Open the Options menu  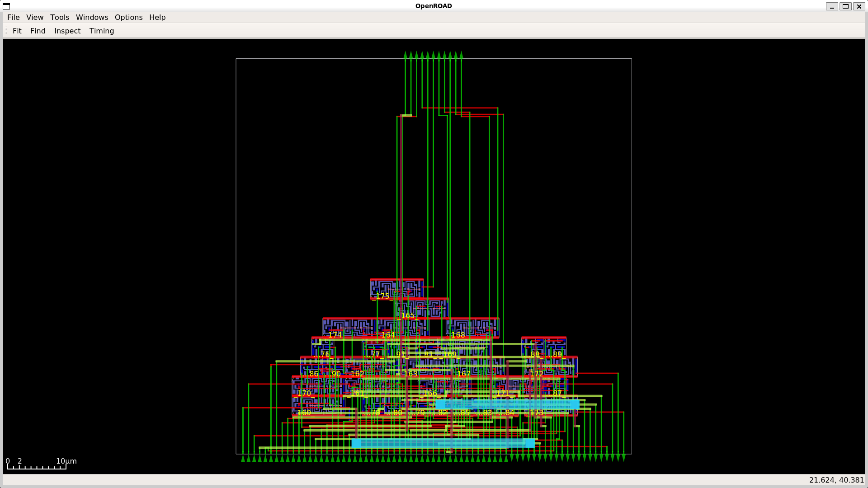coord(128,17)
